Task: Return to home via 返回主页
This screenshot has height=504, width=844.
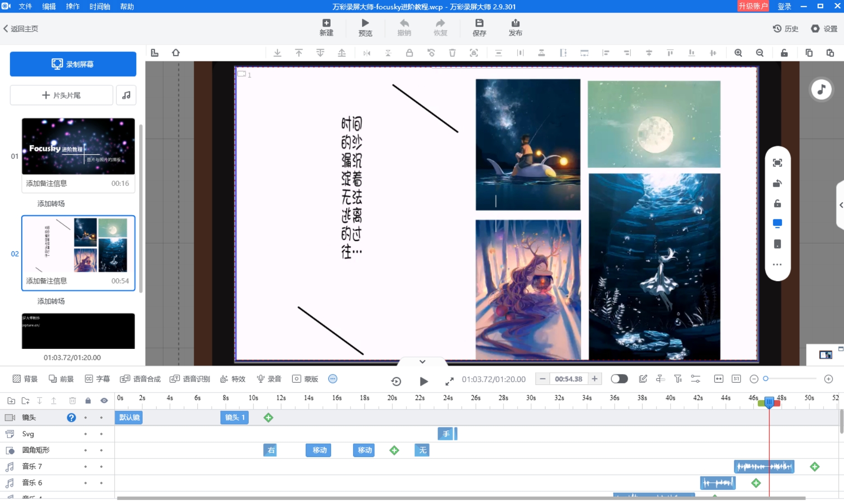Action: [x=21, y=28]
